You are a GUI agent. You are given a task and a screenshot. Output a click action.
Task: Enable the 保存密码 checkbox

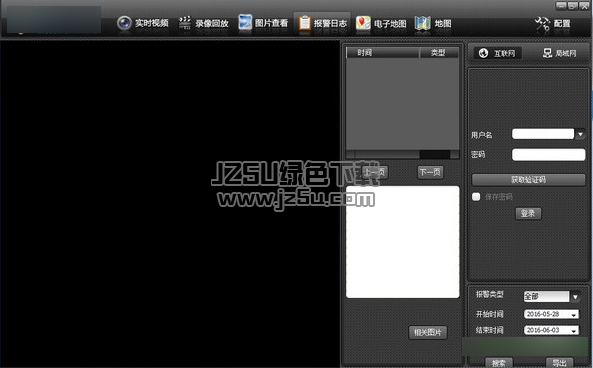tap(476, 197)
